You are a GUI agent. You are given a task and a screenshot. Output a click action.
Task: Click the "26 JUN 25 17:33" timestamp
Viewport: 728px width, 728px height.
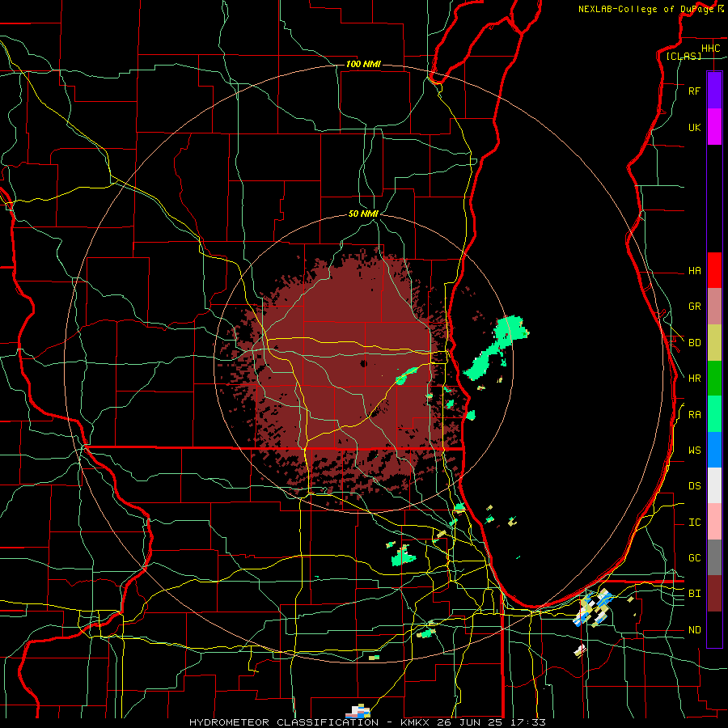(x=491, y=722)
